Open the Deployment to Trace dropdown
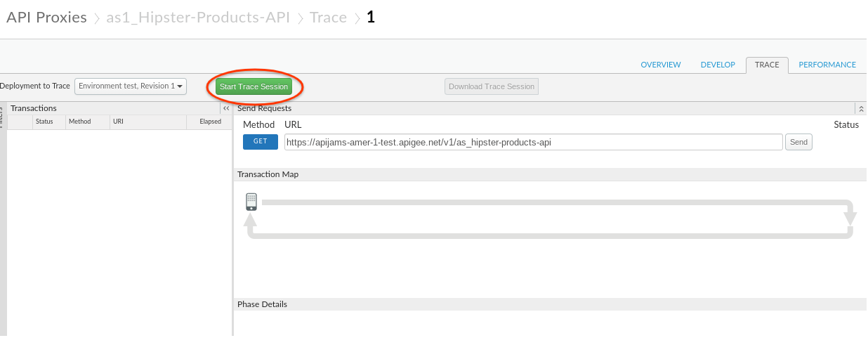This screenshot has width=868, height=338. pos(131,86)
